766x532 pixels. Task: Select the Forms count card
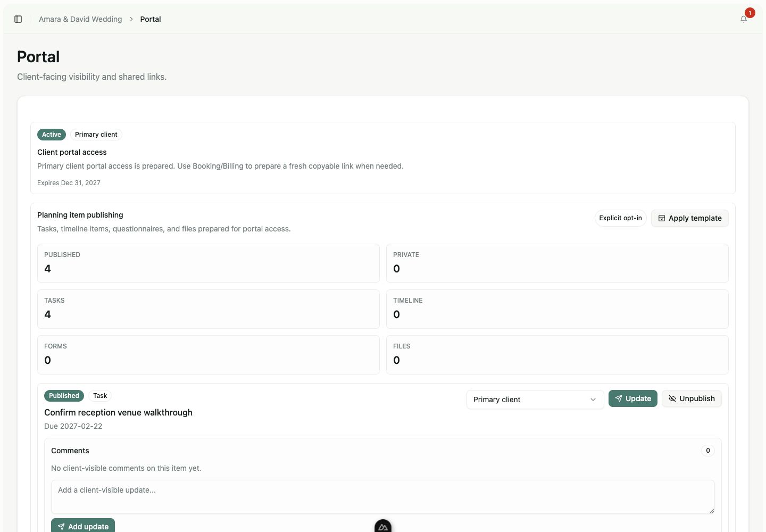pyautogui.click(x=209, y=355)
